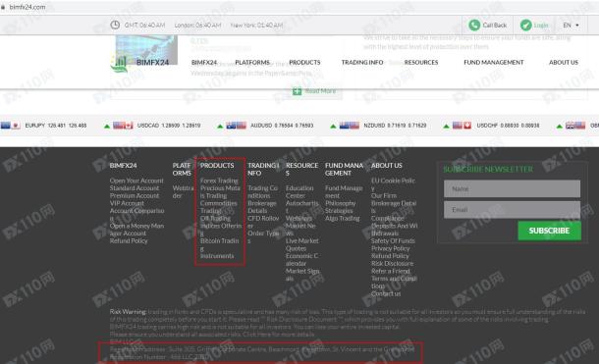
Task: Click the green Login checkmark icon
Action: tap(526, 26)
